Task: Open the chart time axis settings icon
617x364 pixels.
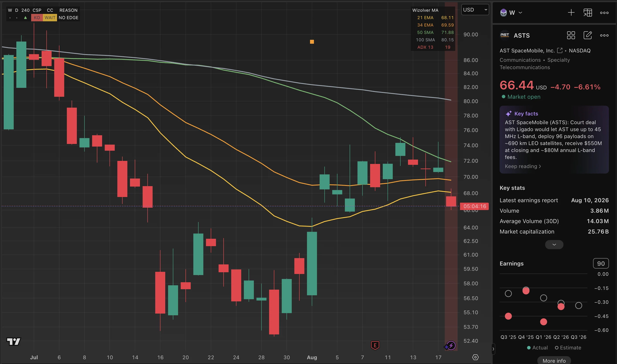Action: 475,357
